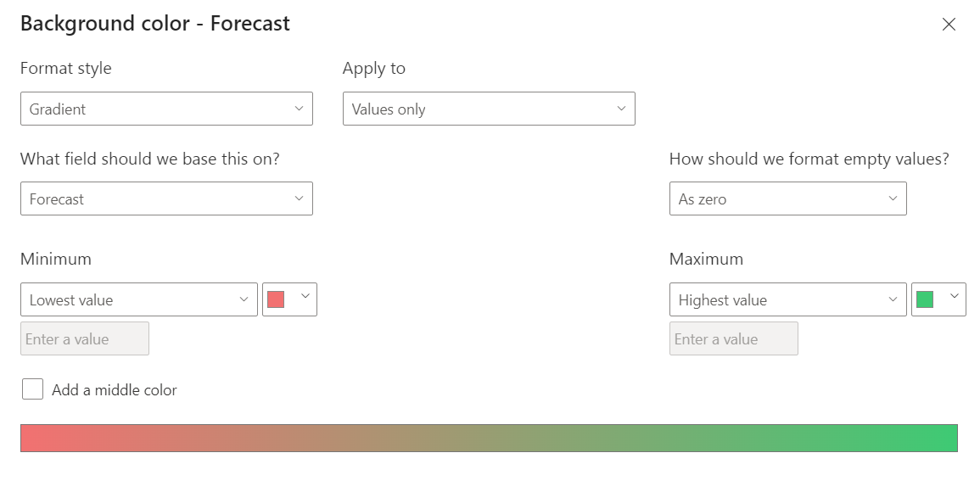Viewport: 980px width, 492px height.
Task: Open the field dropdown showing Forecast
Action: click(166, 198)
